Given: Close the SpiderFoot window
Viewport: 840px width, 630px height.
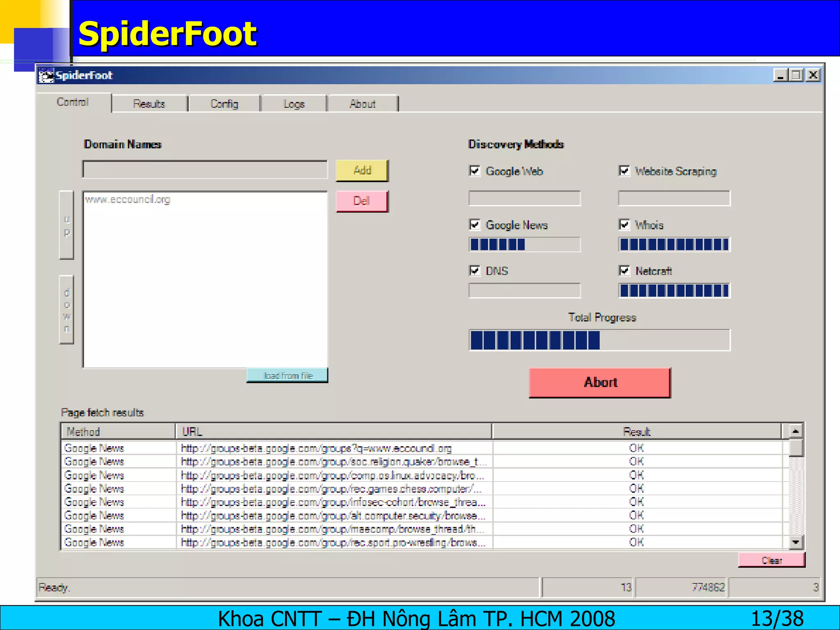Looking at the screenshot, I should pyautogui.click(x=813, y=75).
